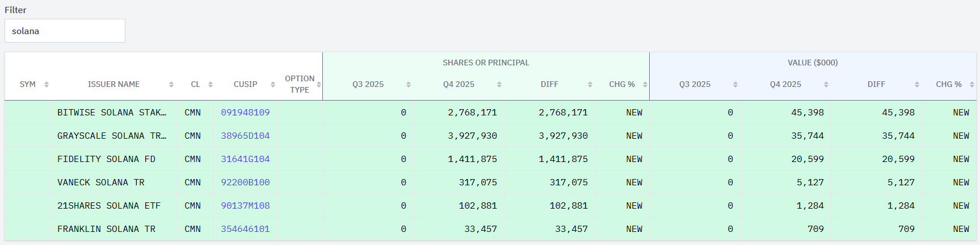The height and width of the screenshot is (245, 980).
Task: Sort shares CHG % column arrows
Action: [x=645, y=85]
